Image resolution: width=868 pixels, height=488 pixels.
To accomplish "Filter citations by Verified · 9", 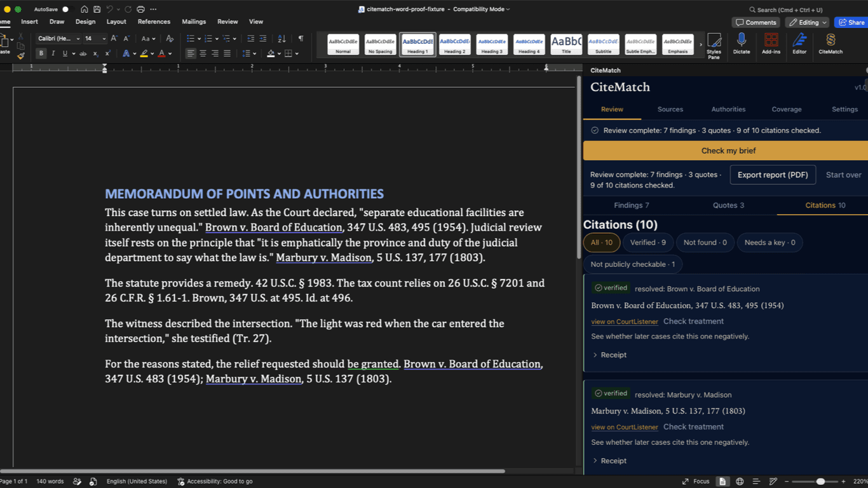I will [648, 243].
